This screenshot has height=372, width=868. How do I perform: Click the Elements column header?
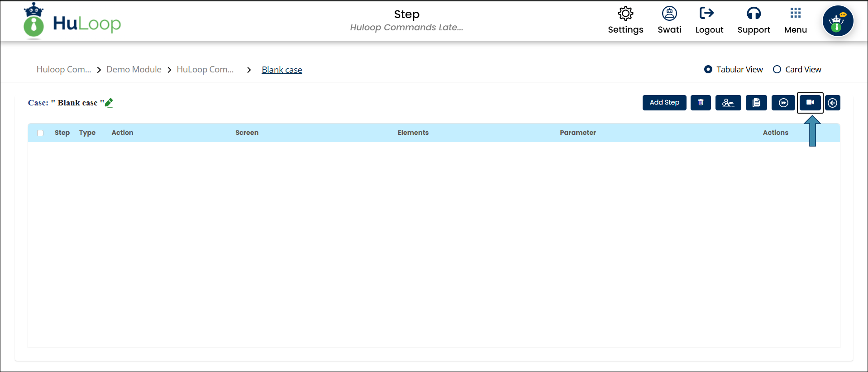click(413, 133)
